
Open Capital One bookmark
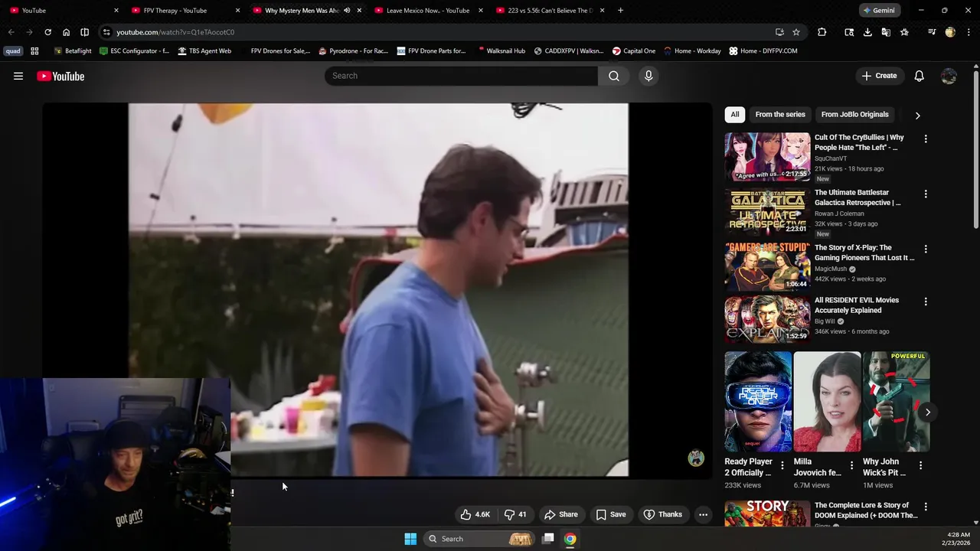coord(633,51)
